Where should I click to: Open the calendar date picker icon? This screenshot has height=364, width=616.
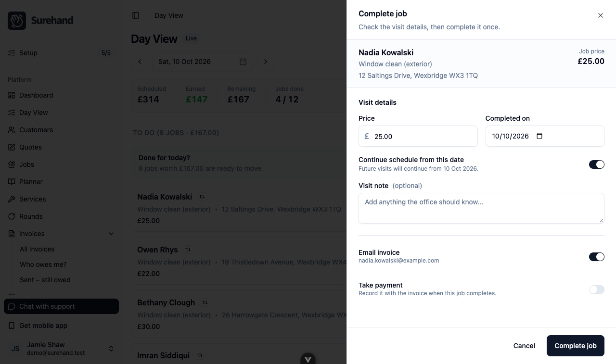click(243, 62)
